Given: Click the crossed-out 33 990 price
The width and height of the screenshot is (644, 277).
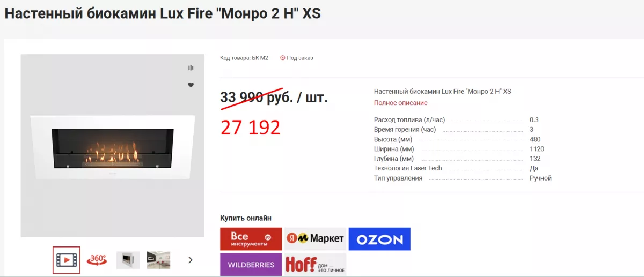Looking at the screenshot, I should pyautogui.click(x=241, y=98).
